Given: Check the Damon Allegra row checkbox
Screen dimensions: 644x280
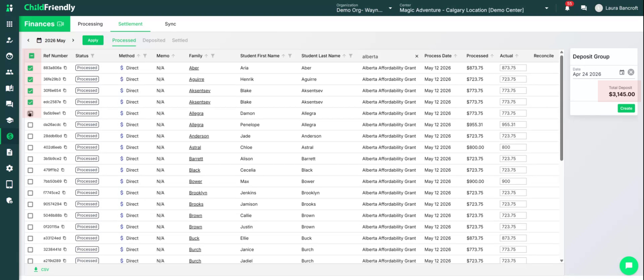Looking at the screenshot, I should 30,113.
